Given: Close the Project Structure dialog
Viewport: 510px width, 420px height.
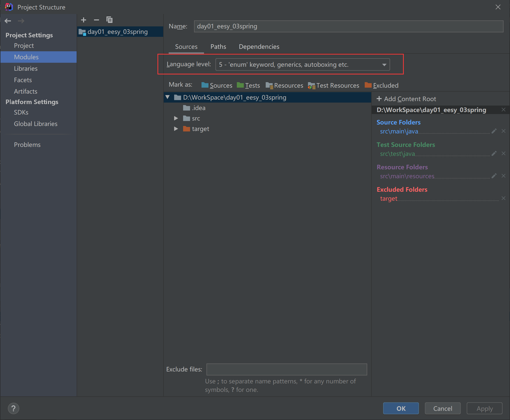Looking at the screenshot, I should click(x=498, y=7).
